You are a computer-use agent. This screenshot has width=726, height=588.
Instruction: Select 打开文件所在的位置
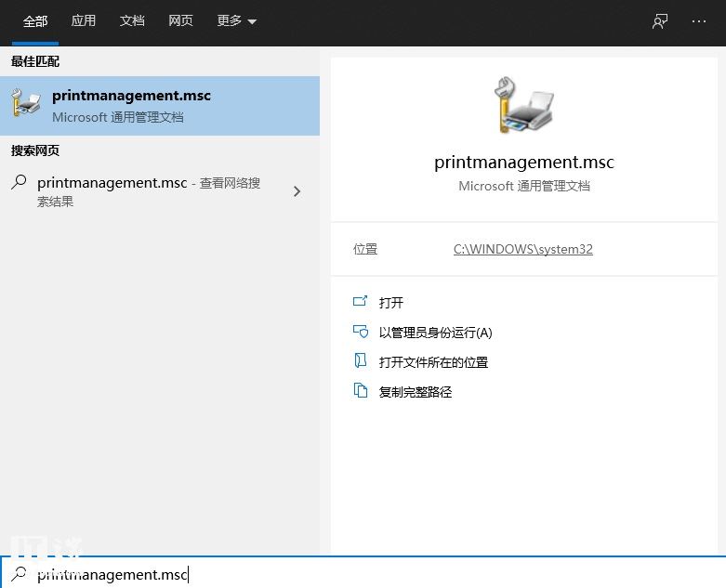pos(433,362)
